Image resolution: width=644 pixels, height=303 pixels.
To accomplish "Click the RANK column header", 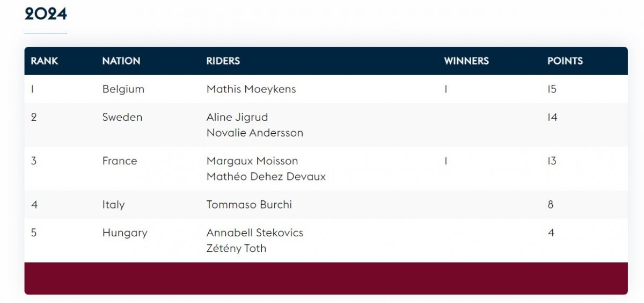I will pos(45,61).
